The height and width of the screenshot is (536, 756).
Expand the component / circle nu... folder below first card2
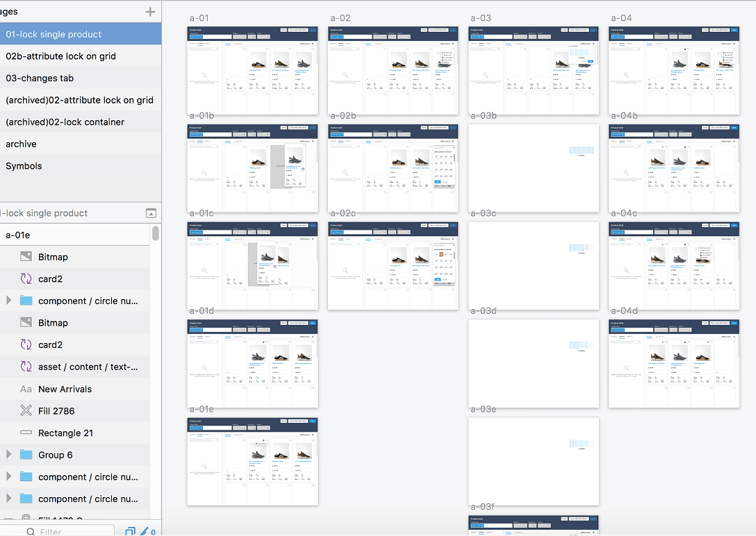pyautogui.click(x=8, y=301)
